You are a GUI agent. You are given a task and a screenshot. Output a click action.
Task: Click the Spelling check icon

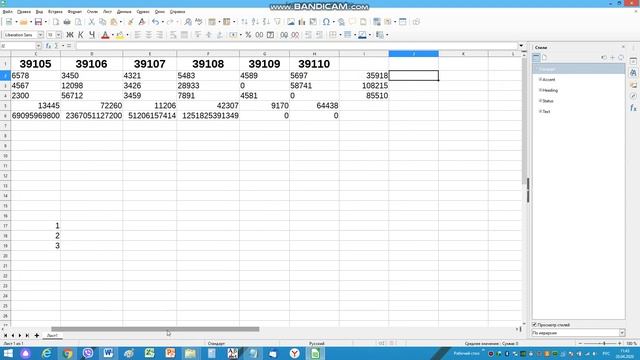coord(199,22)
